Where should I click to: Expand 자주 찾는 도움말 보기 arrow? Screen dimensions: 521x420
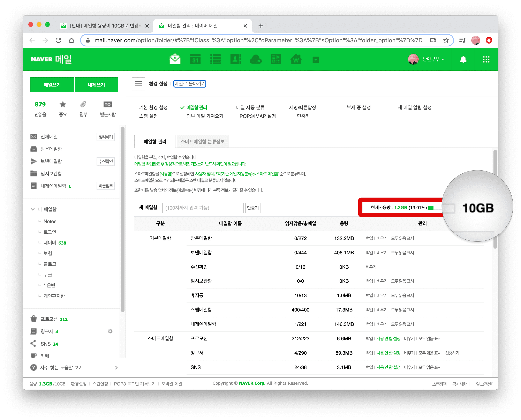(116, 367)
